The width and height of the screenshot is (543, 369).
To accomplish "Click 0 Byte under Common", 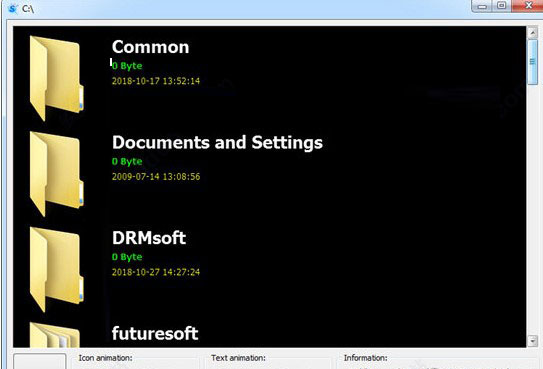I will point(127,66).
